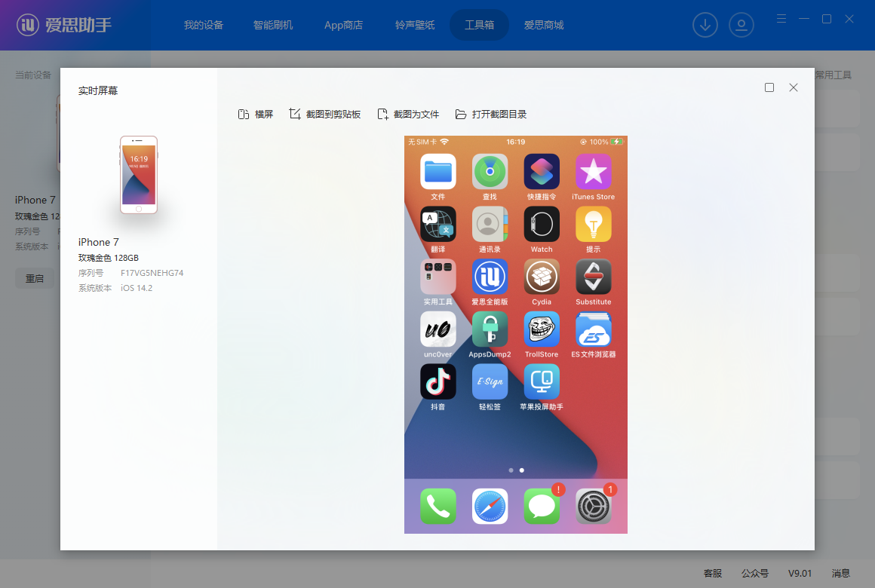The image size is (875, 588).
Task: Open the unc0ver jailbreak app
Action: click(437, 329)
